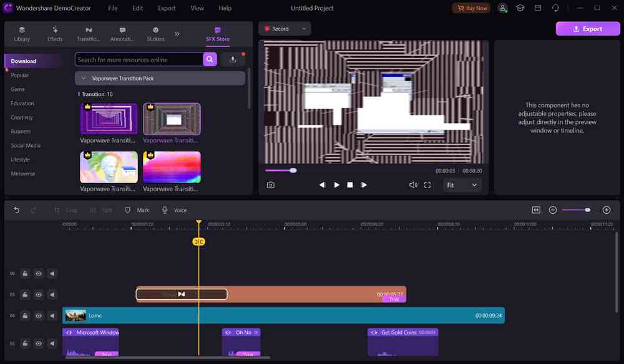Open the downloads icon beside search
The height and width of the screenshot is (364, 624).
(x=233, y=60)
